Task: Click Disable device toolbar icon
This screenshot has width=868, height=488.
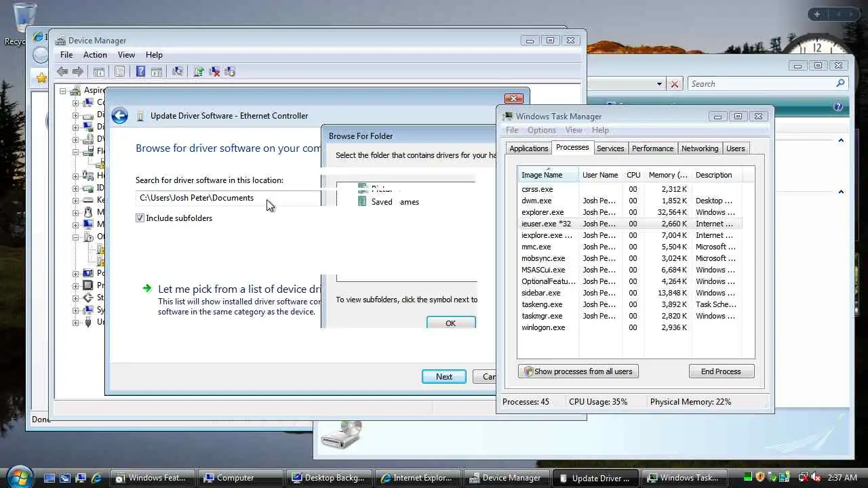Action: 230,71
